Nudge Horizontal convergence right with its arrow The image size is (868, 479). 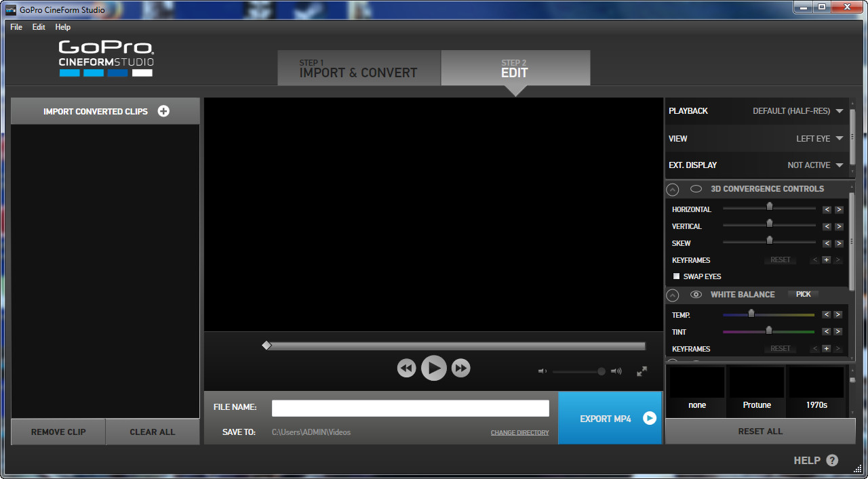pyautogui.click(x=839, y=209)
